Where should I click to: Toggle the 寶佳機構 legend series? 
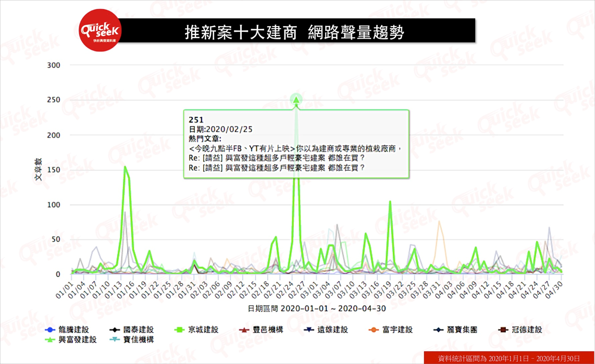(132, 340)
